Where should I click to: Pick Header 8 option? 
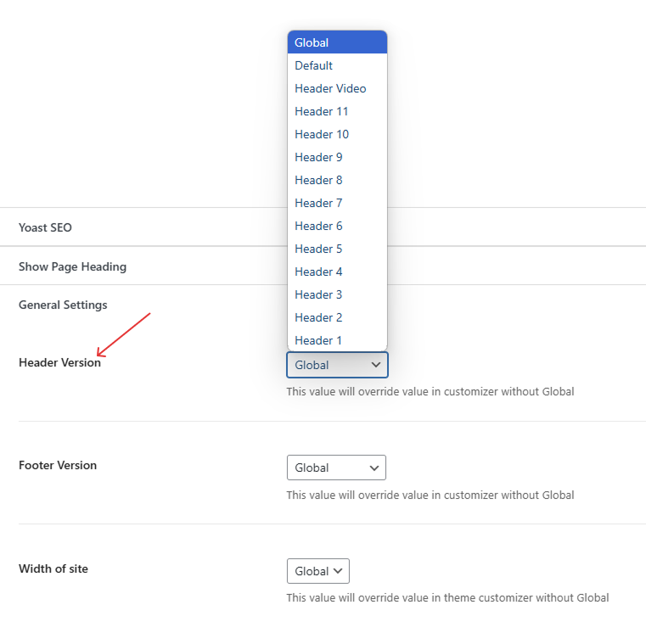336,180
